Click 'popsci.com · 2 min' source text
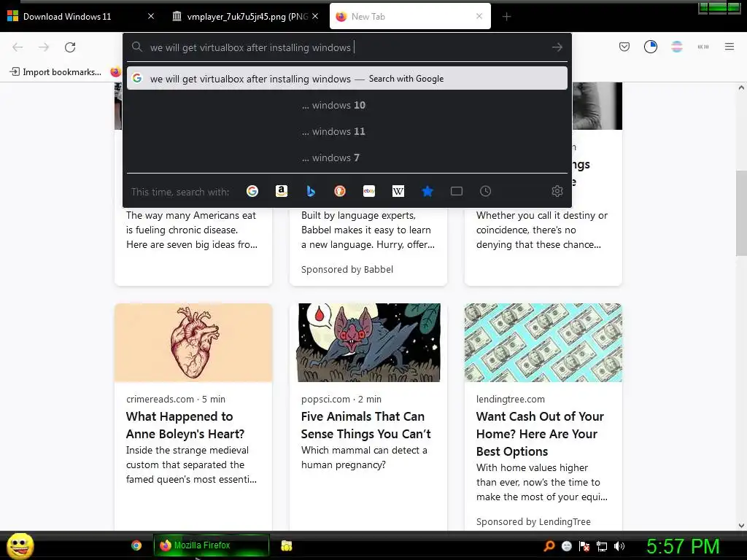Screen dimensions: 747x560 point(341,399)
